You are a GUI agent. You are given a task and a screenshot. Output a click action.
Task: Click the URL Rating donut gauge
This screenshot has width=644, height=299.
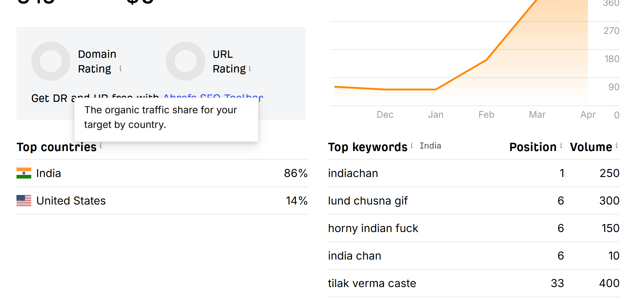186,61
